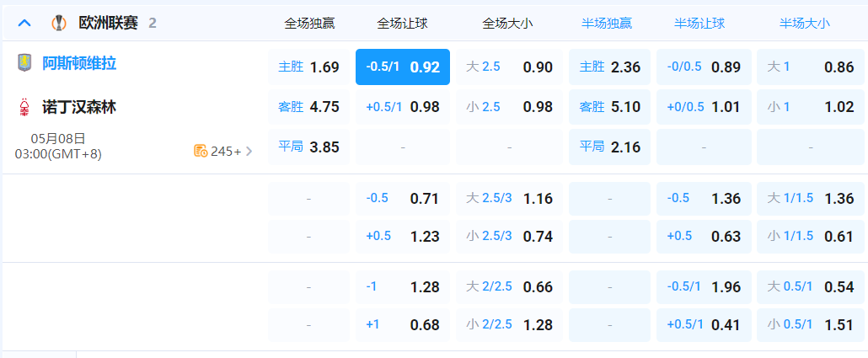Click the 阿斯顿维拉 team crest
868x358 pixels.
(24, 62)
